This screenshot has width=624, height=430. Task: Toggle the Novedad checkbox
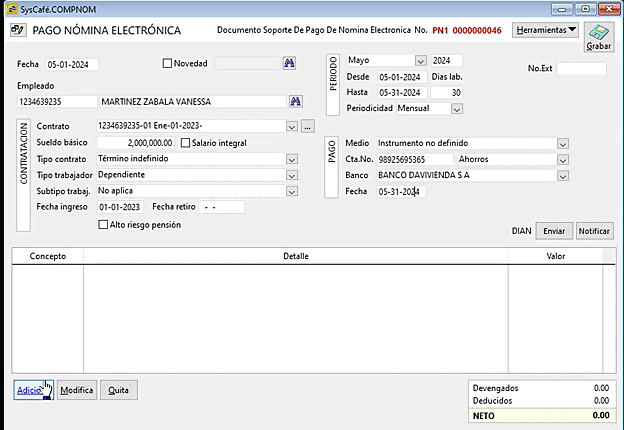point(168,63)
